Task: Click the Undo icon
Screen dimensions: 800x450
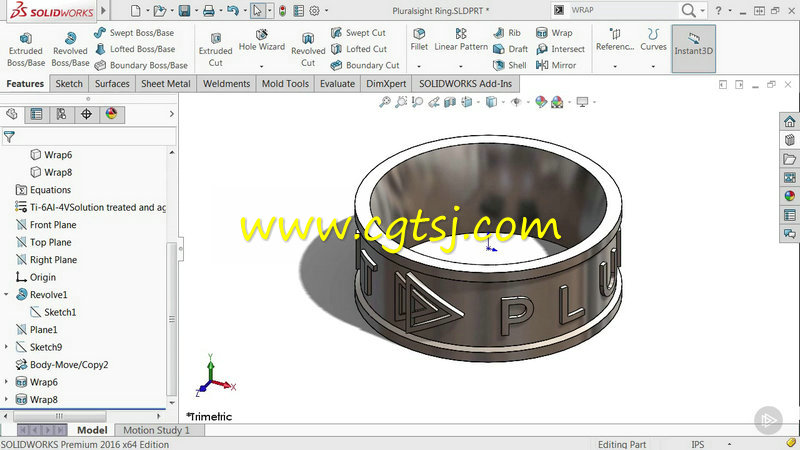Action: pos(233,10)
